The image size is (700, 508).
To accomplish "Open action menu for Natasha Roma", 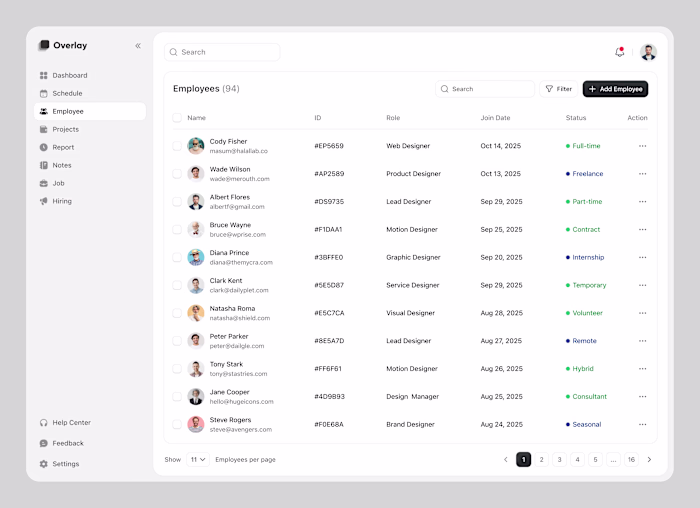I will coord(642,313).
